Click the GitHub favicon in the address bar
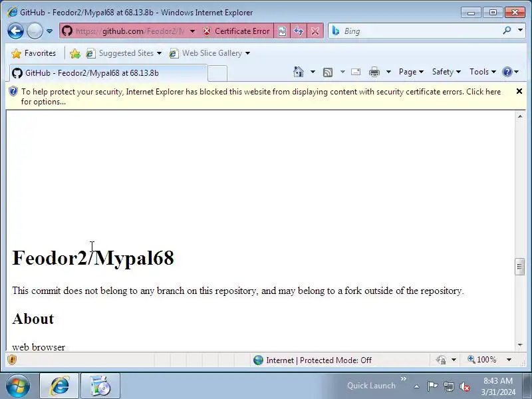 coord(67,31)
